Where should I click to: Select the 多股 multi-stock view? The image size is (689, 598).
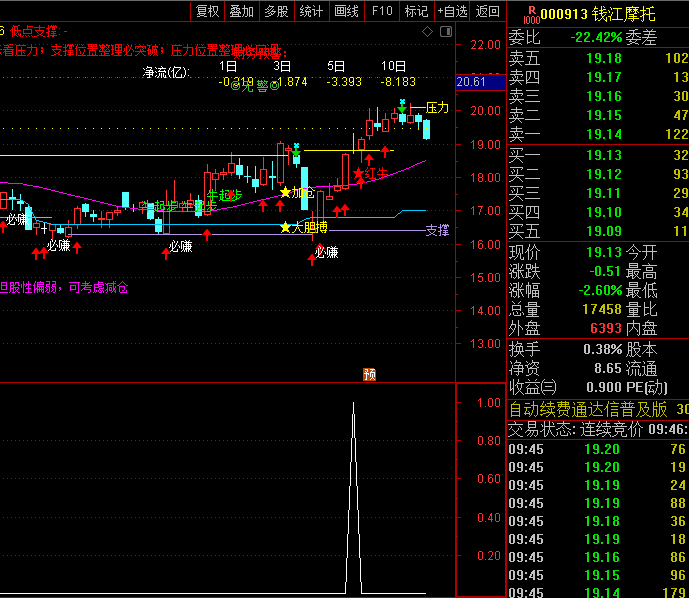[276, 11]
